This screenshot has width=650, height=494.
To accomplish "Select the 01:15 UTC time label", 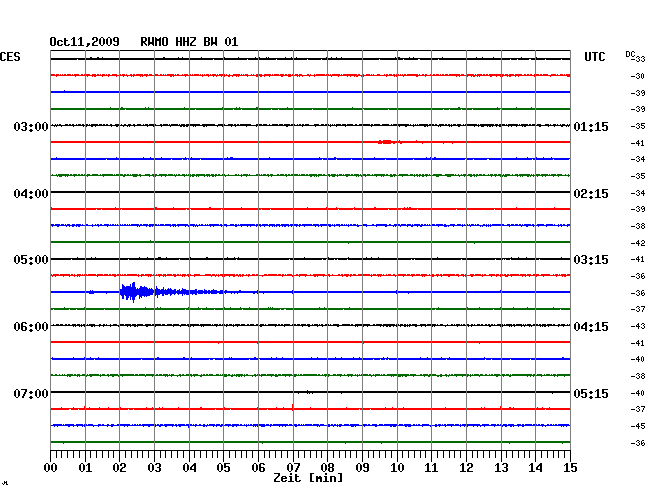I will [x=591, y=126].
